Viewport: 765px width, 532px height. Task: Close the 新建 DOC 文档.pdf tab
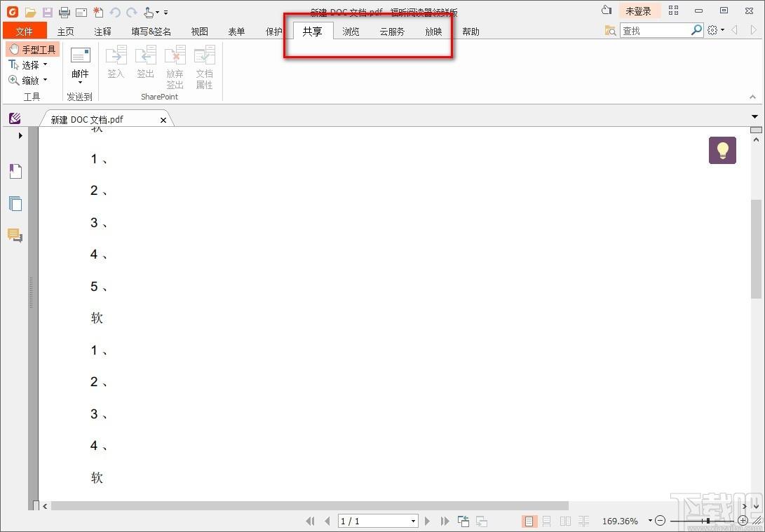(x=163, y=120)
